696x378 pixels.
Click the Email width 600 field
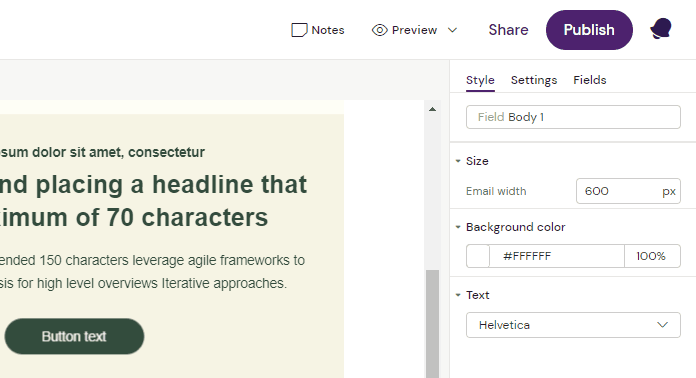pyautogui.click(x=628, y=191)
